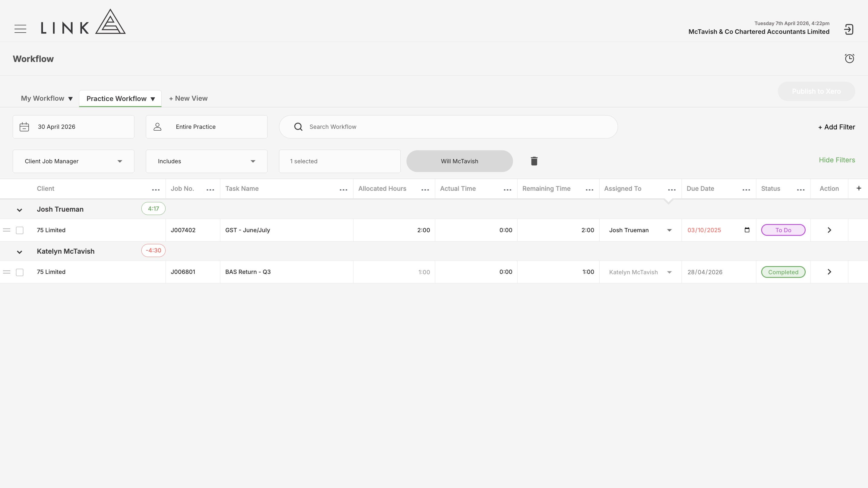Collapse the Katelyn McTavish group
868x488 pixels.
coord(20,252)
